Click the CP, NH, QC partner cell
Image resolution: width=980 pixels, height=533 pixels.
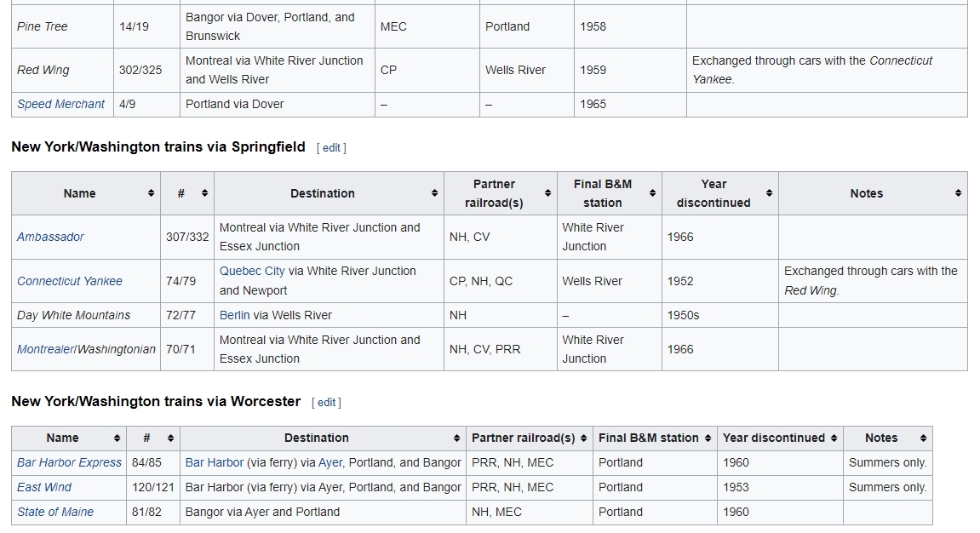click(501, 281)
